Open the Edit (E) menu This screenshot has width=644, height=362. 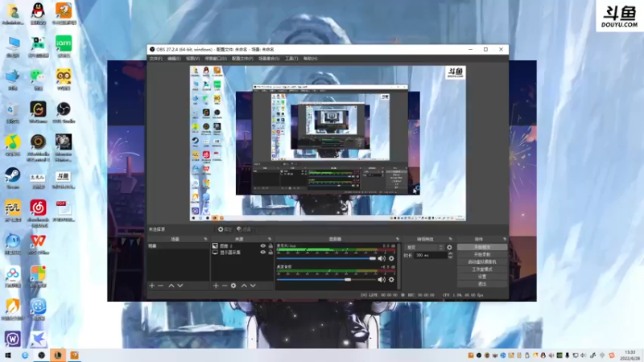click(174, 59)
